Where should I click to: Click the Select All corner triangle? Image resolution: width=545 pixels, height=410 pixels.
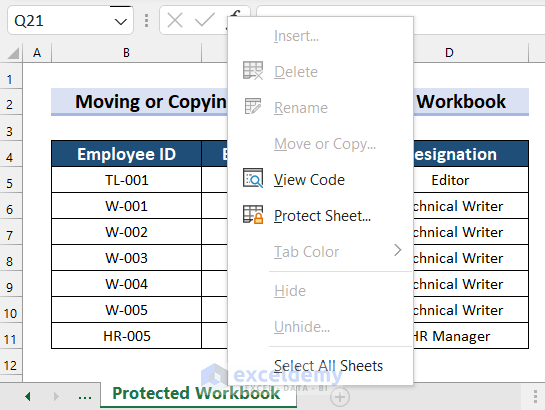(13, 53)
